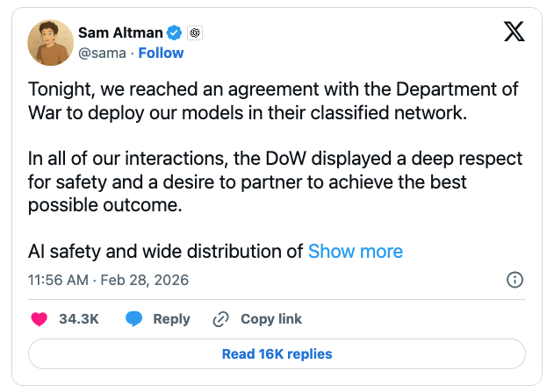Click the 34.3K likes count
Screen dimensions: 554x392
[79, 319]
